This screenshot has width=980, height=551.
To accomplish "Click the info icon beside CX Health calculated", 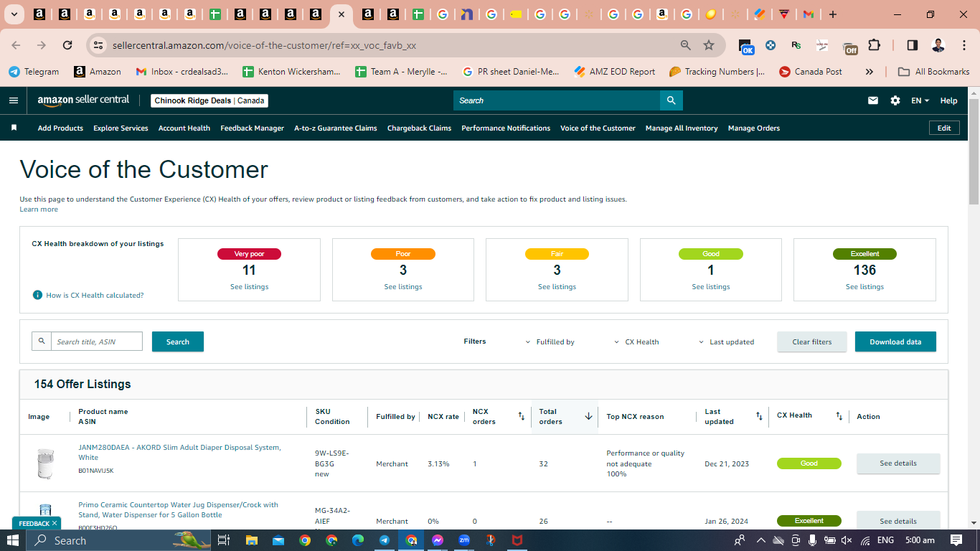I will point(37,295).
